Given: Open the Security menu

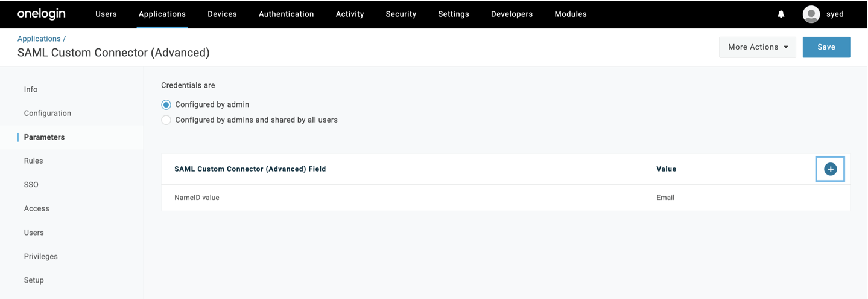Looking at the screenshot, I should [x=401, y=14].
